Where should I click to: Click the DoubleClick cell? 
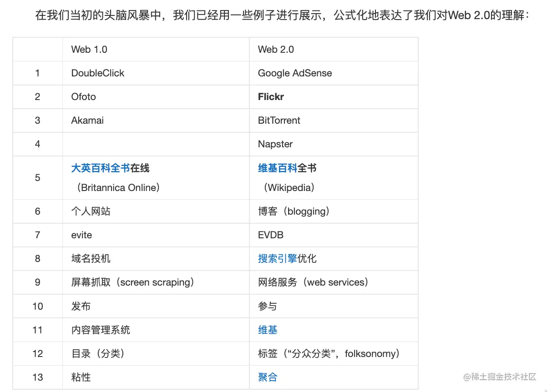[x=156, y=73]
